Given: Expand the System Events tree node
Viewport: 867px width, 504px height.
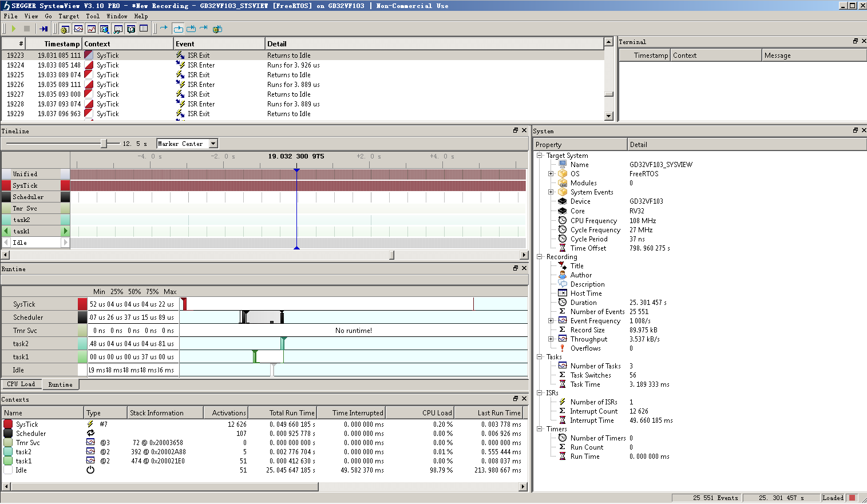Looking at the screenshot, I should (x=551, y=192).
